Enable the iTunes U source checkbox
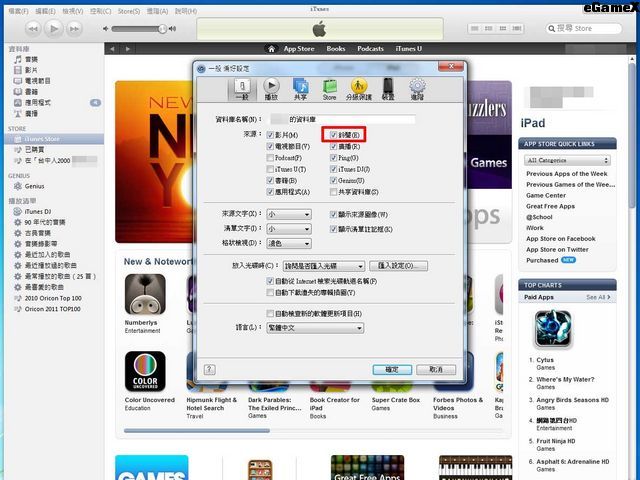This screenshot has width=640, height=480. 270,169
